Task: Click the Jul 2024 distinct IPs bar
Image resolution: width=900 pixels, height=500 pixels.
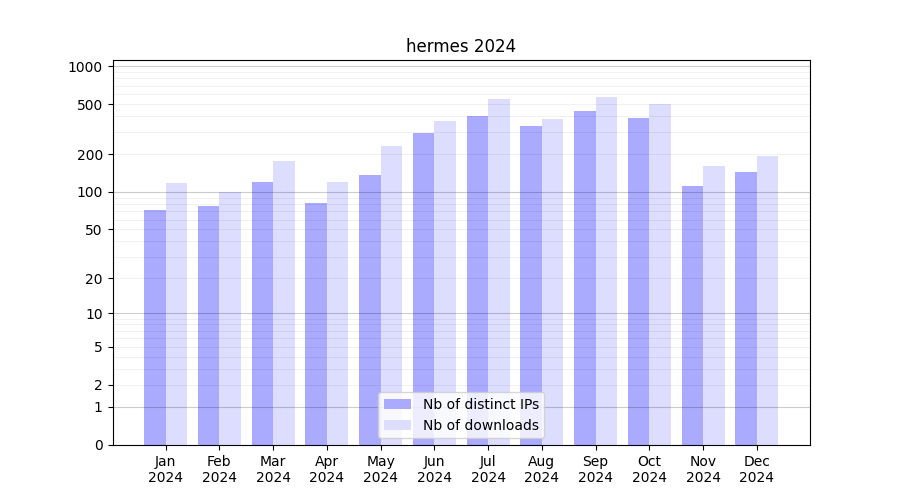Action: (x=477, y=280)
